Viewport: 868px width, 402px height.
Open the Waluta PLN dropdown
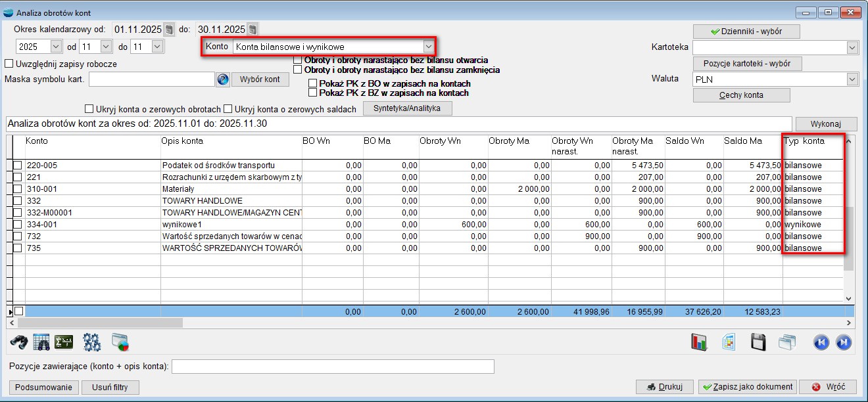coord(852,79)
